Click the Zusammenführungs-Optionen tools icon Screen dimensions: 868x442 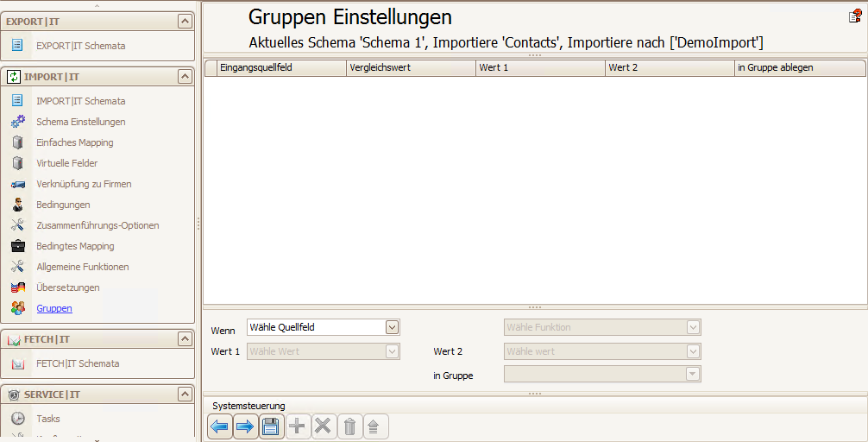(x=18, y=224)
